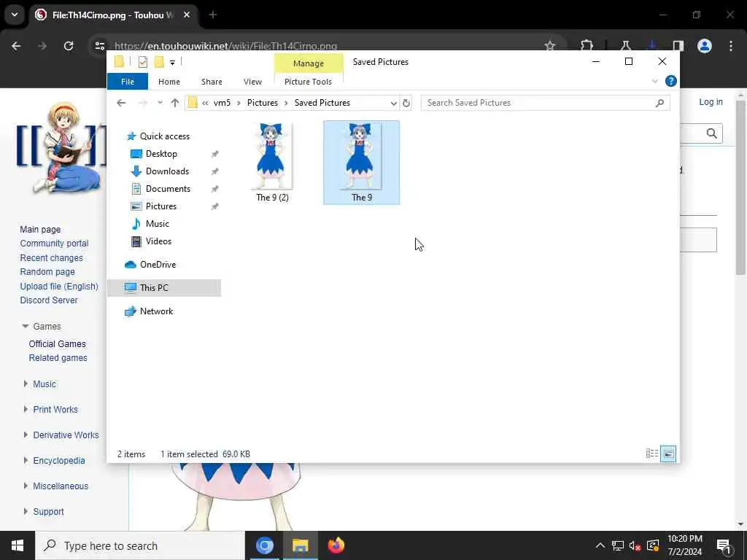
Task: Open Chrome three-dot menu
Action: (x=731, y=46)
